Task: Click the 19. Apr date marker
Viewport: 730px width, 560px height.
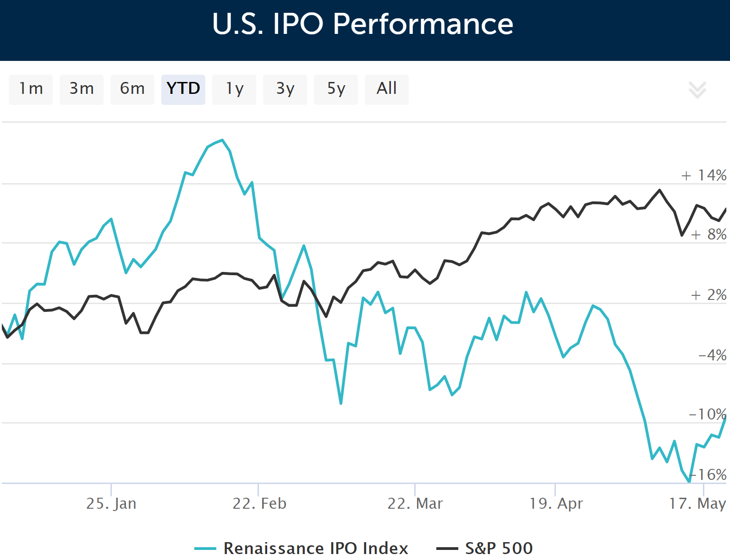Action: 556,503
